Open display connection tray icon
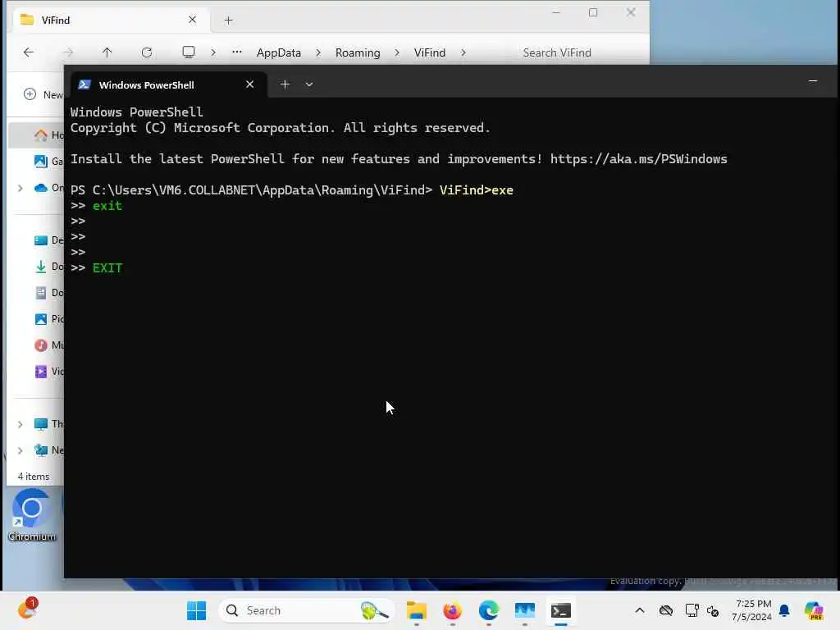Screen dimensions: 840x630 [692, 610]
